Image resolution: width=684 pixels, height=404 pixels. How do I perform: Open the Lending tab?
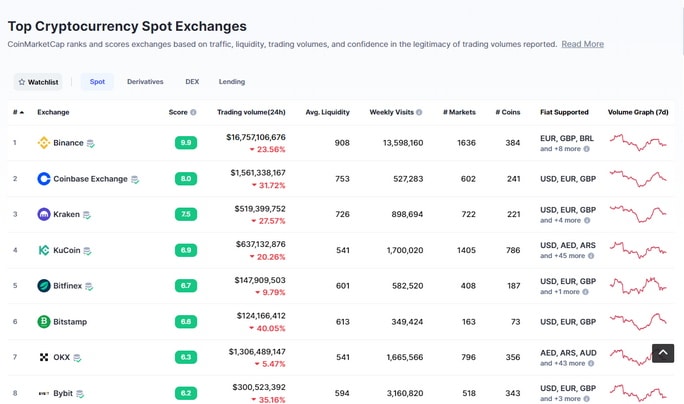tap(232, 82)
